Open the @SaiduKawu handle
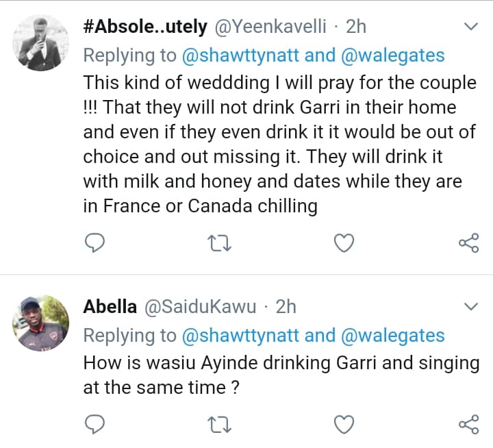This screenshot has height=448, width=493. 199,306
